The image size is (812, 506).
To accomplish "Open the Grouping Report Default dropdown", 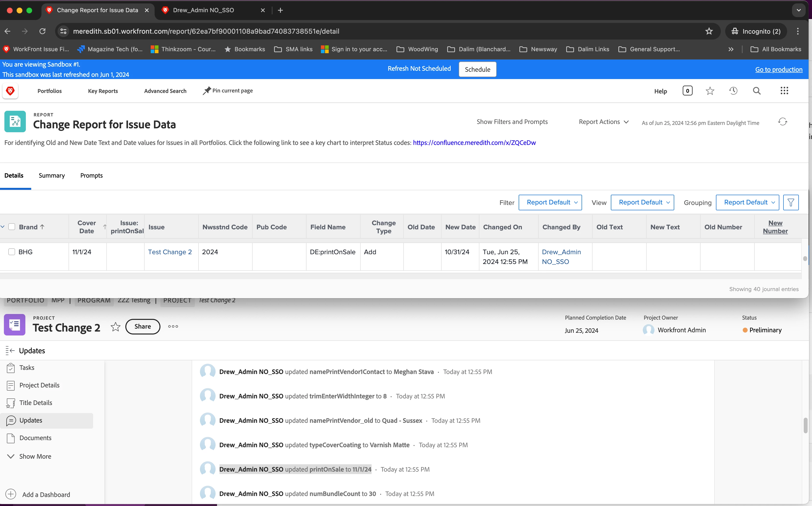I will [x=747, y=202].
